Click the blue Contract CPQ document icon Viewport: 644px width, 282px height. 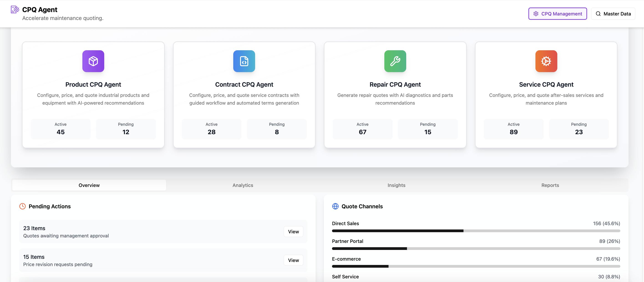pos(244,61)
